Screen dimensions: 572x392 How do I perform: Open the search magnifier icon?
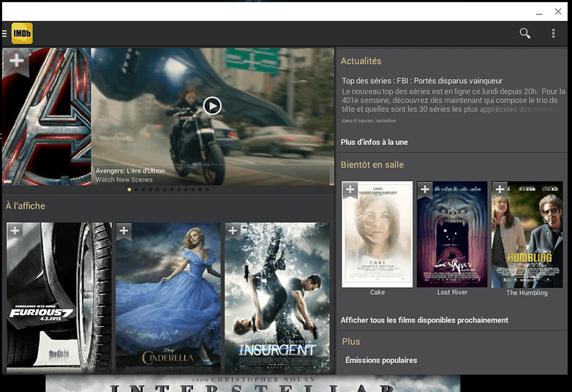click(525, 33)
